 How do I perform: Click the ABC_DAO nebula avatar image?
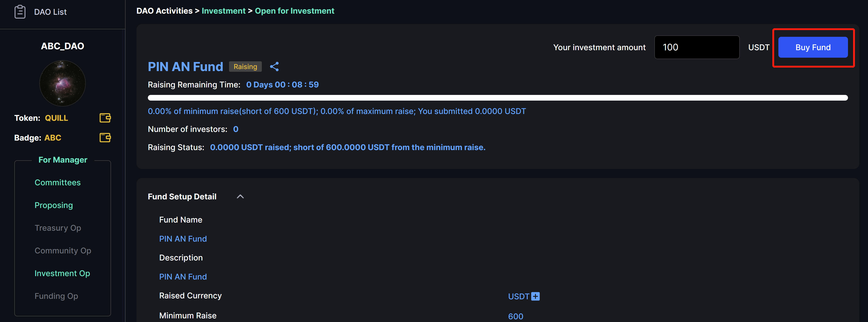pos(62,83)
